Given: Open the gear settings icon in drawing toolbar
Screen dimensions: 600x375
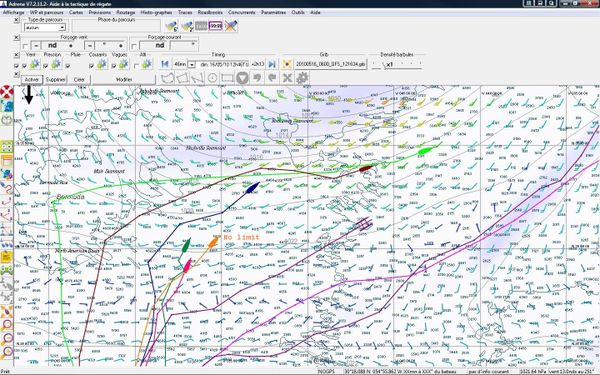Looking at the screenshot, I should [302, 78].
